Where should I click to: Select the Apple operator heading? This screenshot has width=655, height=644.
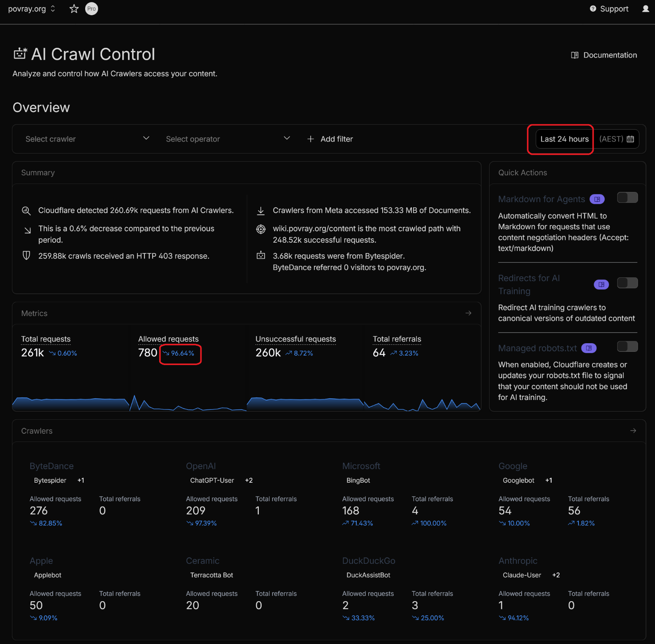[x=41, y=561]
